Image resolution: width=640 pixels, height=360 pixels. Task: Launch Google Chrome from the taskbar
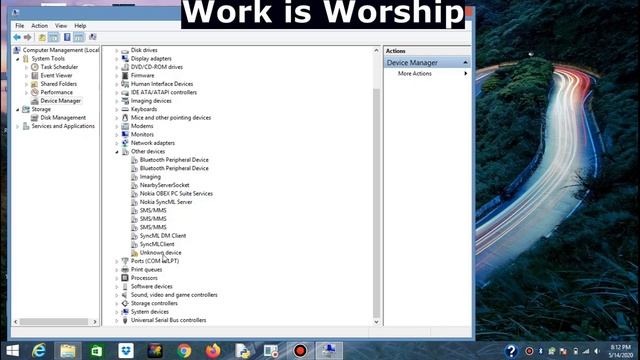(184, 351)
